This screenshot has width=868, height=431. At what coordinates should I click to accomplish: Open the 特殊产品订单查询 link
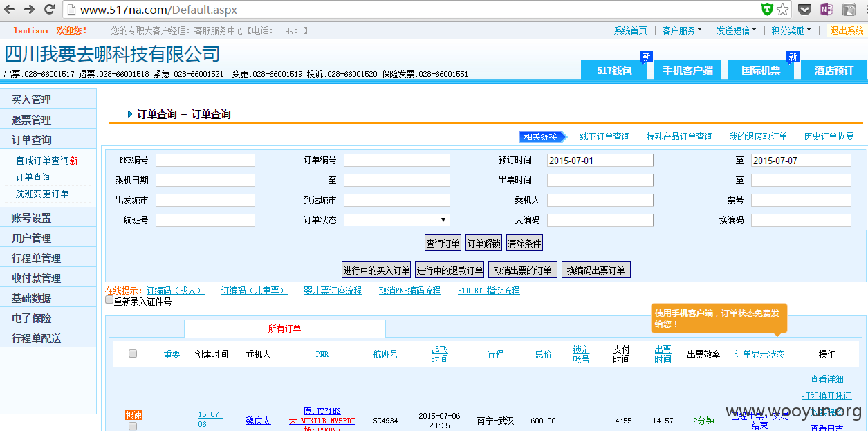click(680, 136)
